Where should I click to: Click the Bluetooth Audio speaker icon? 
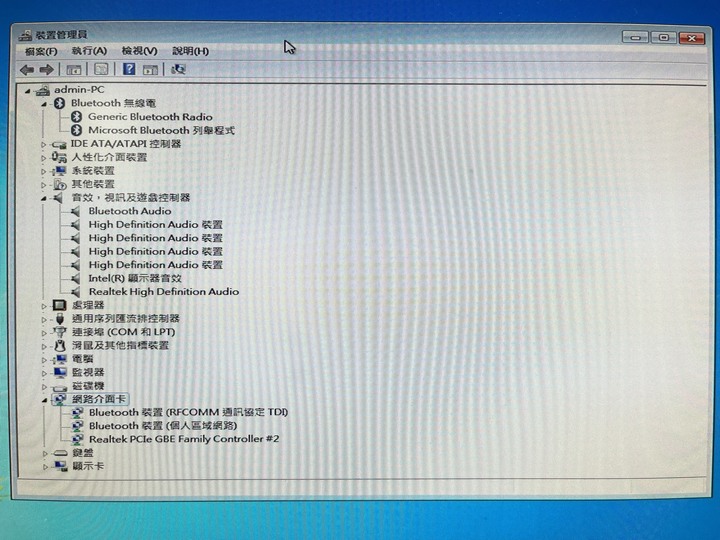[x=76, y=211]
